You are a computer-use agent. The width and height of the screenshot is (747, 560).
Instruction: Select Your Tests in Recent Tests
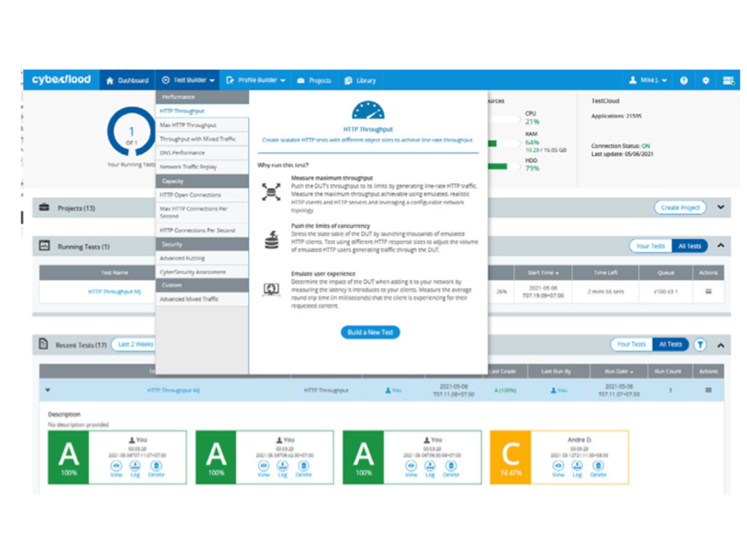[631, 344]
